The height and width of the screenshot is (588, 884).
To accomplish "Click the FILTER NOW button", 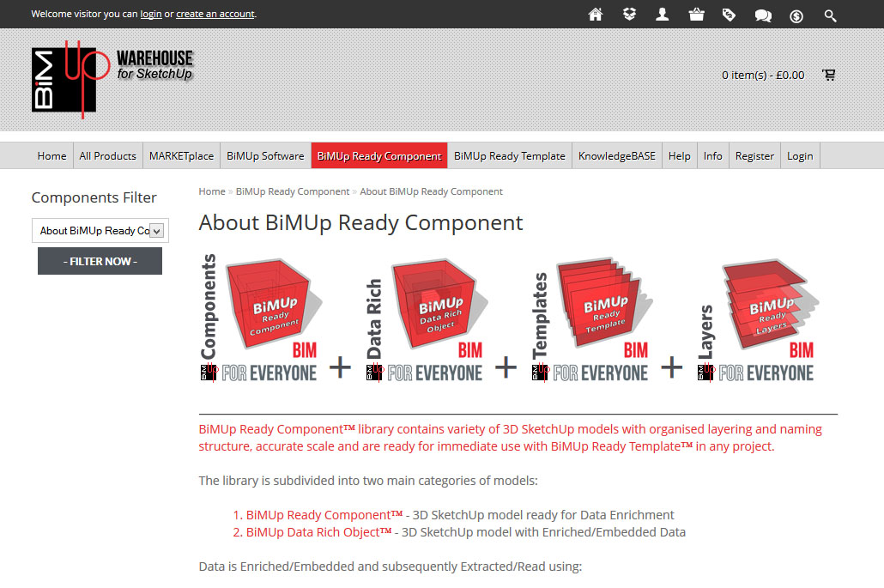I will coord(100,261).
